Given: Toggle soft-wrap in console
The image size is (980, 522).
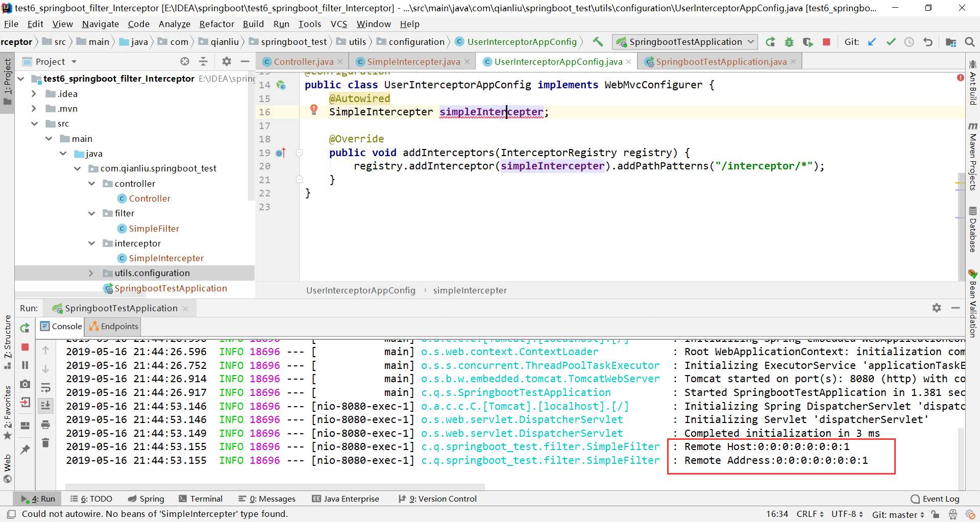Looking at the screenshot, I should pos(45,388).
